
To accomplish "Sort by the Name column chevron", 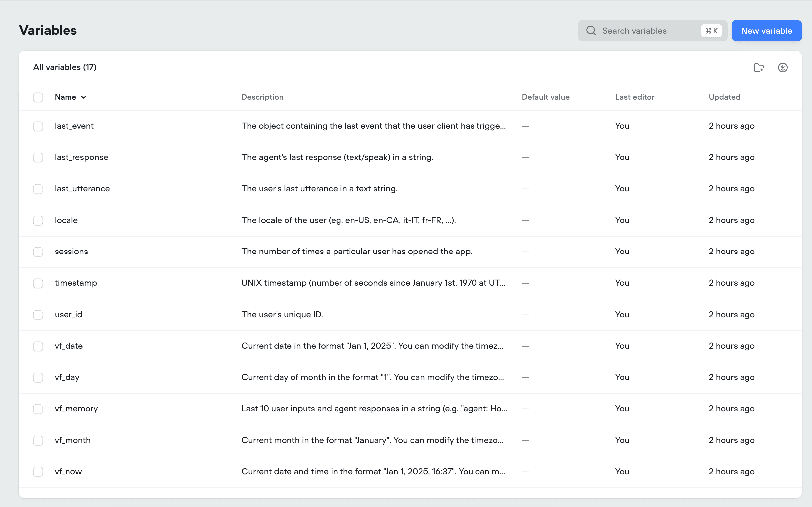I will (83, 97).
